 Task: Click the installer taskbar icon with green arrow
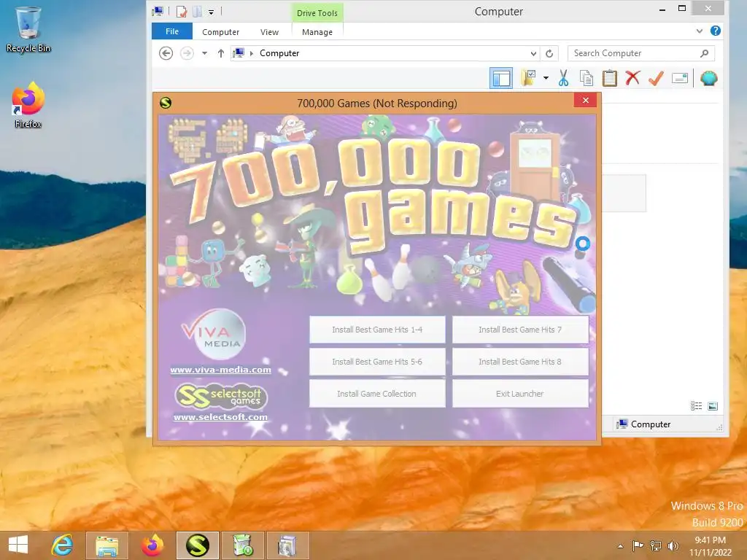[x=242, y=545]
